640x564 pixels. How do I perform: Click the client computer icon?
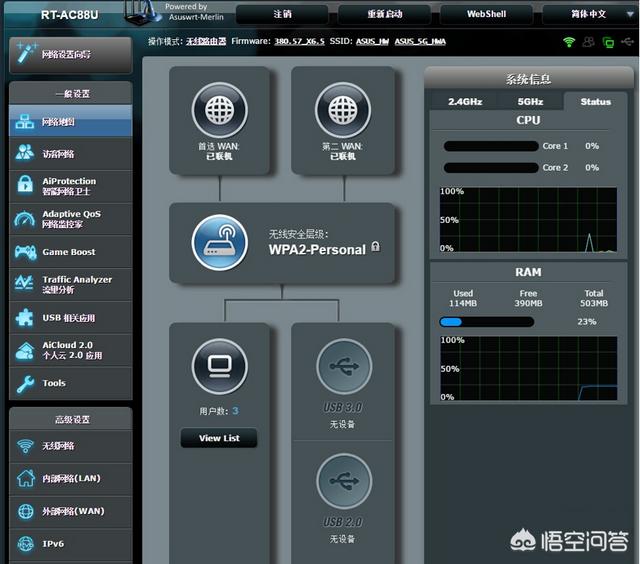pos(220,366)
